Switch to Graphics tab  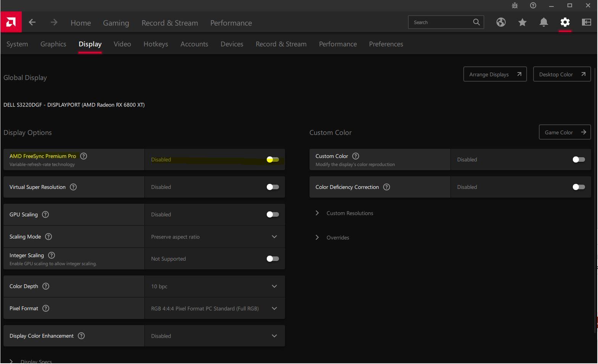53,44
